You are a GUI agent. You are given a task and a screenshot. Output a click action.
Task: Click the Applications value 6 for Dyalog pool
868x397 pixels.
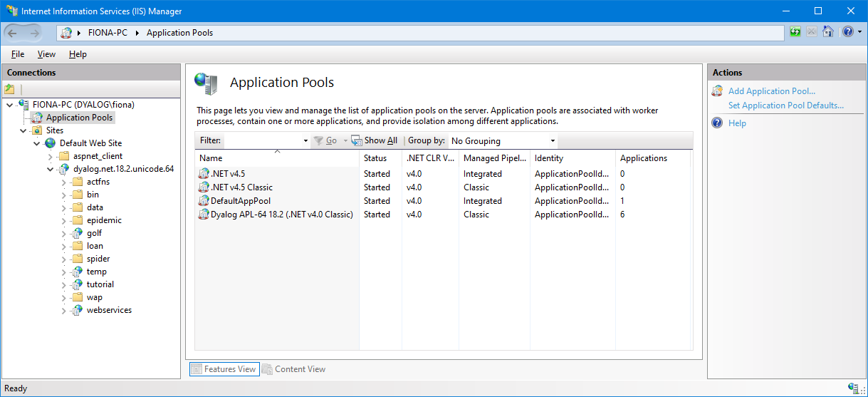(622, 215)
